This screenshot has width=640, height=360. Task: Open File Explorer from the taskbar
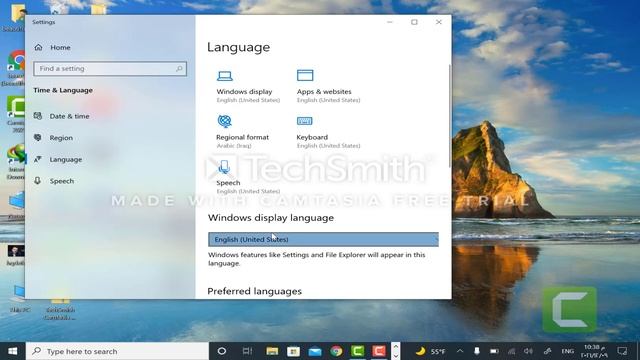tap(272, 351)
